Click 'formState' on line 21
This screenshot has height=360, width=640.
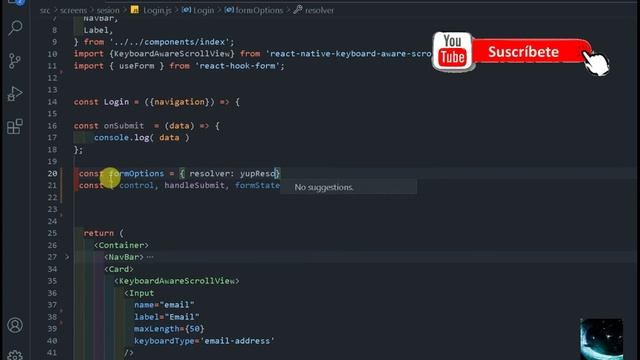tap(257, 185)
